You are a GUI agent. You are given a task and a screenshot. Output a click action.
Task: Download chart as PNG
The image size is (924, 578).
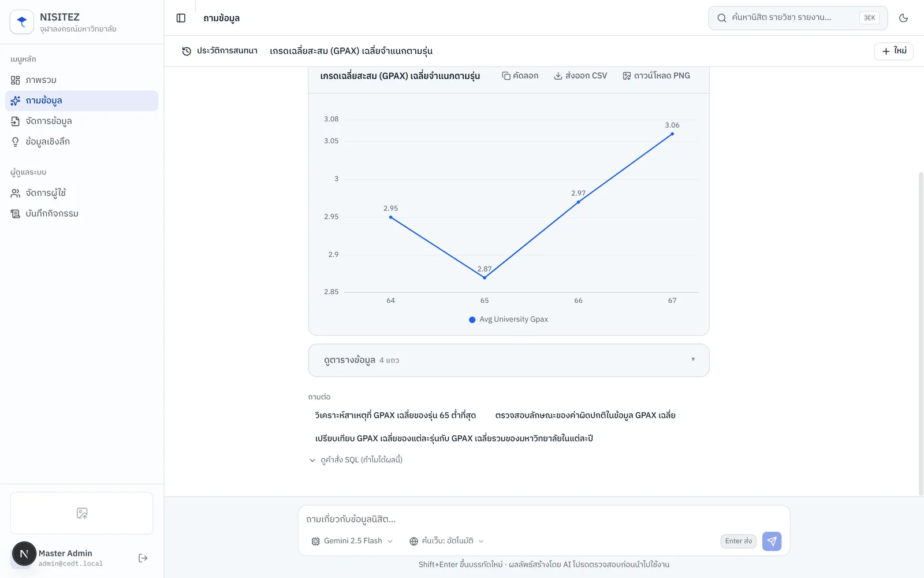click(657, 76)
